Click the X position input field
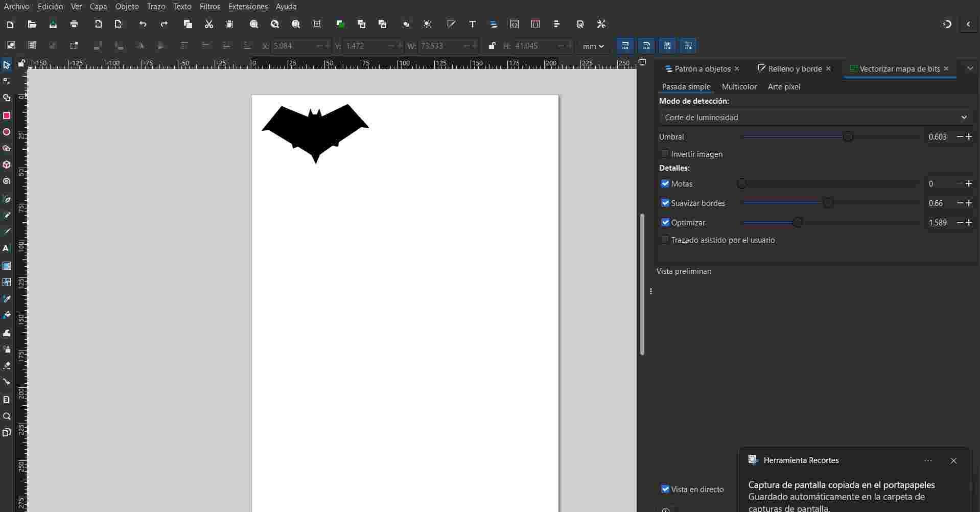 (293, 46)
